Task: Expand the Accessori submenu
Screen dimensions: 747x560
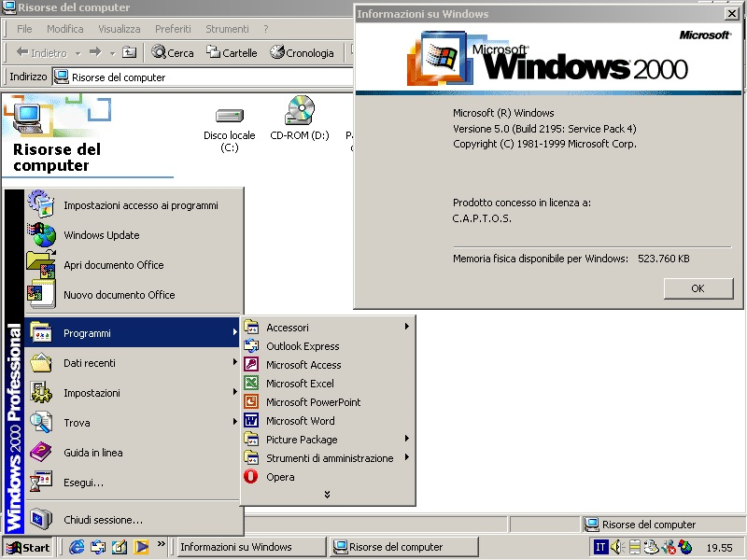Action: tap(289, 328)
